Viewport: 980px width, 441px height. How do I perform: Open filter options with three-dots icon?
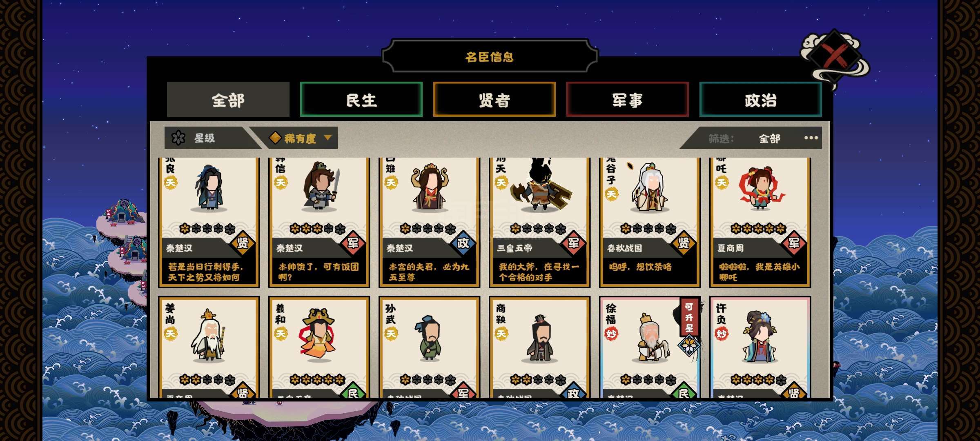coord(811,138)
